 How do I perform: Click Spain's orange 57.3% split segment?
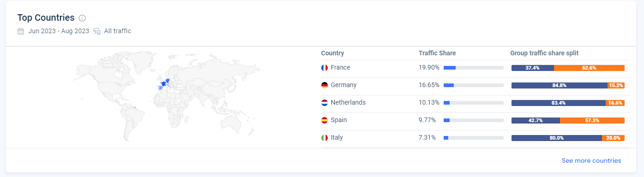592,120
